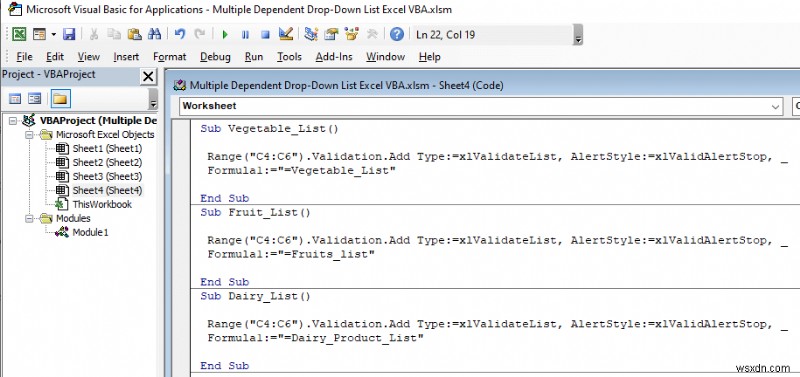Open the Add-Ins menu

(334, 57)
